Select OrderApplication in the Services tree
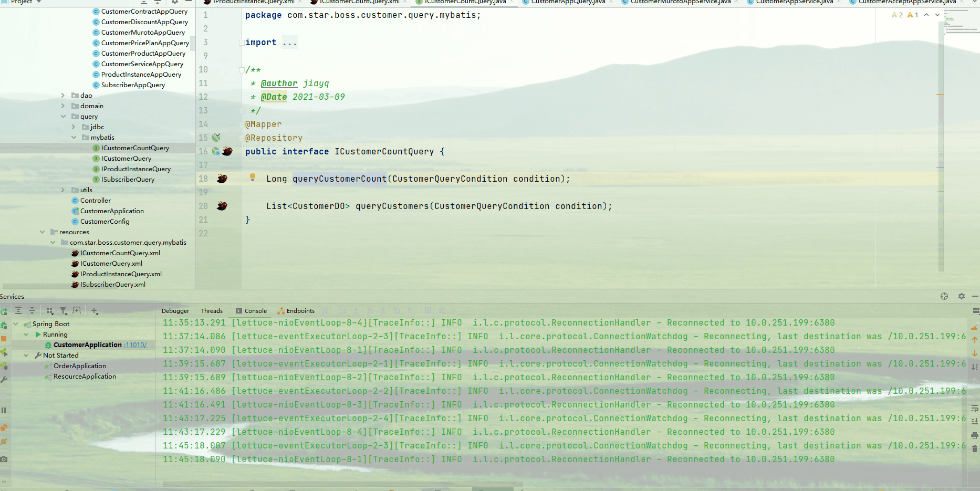Viewport: 980px width, 491px height. (x=80, y=366)
